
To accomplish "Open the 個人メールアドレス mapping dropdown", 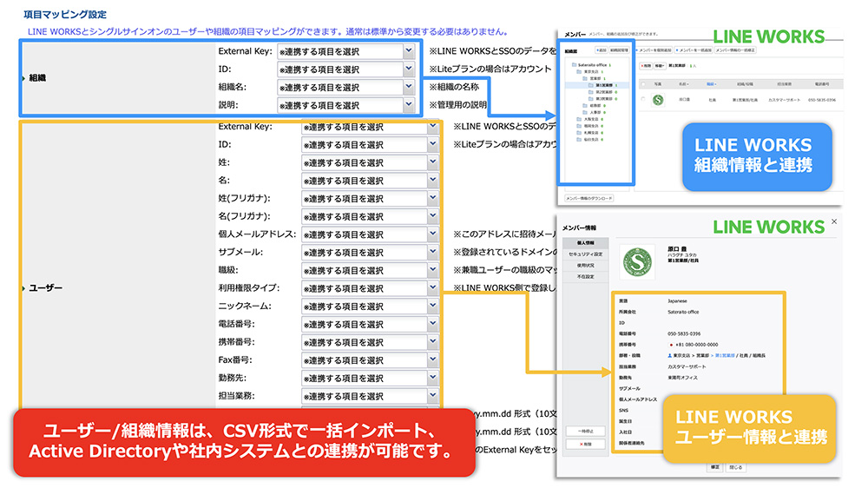I will [371, 234].
